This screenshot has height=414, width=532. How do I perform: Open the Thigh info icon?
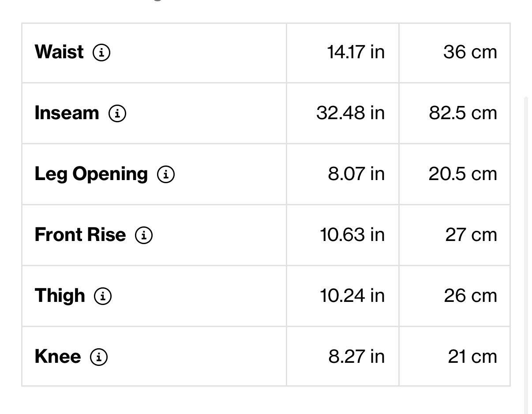[x=103, y=296]
